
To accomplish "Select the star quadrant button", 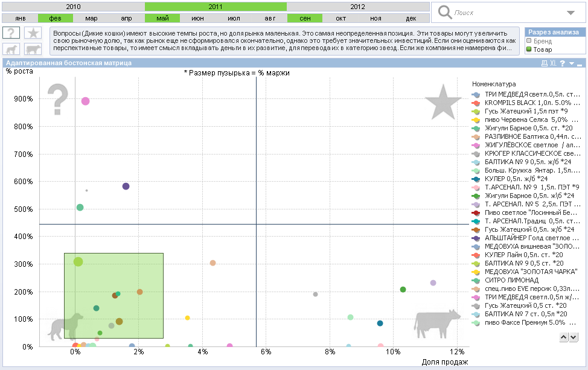I will (33, 33).
